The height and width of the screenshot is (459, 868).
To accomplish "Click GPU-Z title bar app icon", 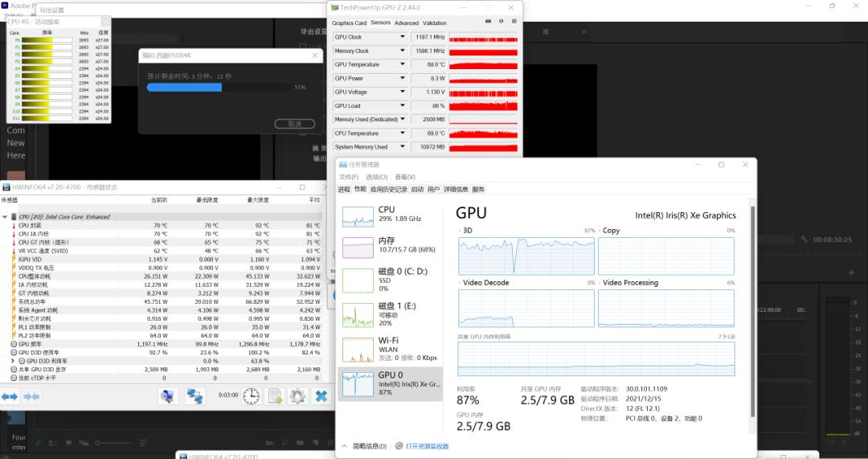I will (x=335, y=8).
